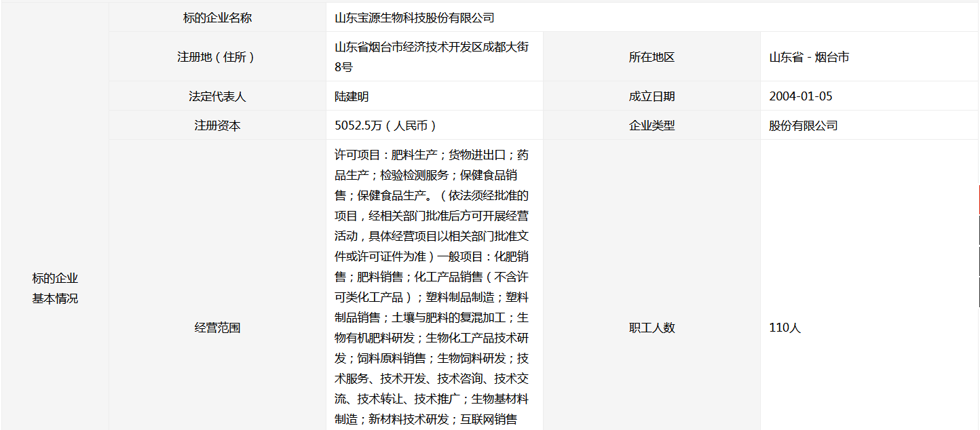Click the 标的企业基本情况 section header
The width and height of the screenshot is (980, 430).
click(55, 288)
